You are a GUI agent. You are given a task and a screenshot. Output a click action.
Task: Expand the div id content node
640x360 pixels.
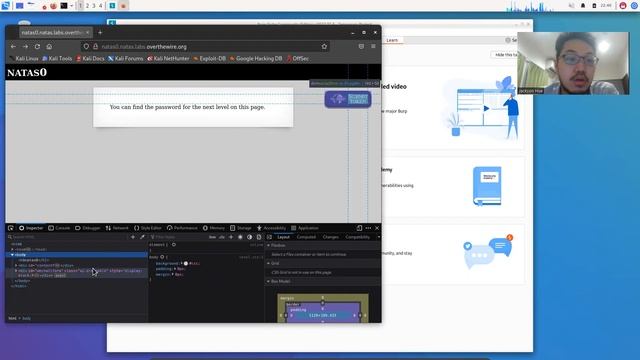[16, 265]
